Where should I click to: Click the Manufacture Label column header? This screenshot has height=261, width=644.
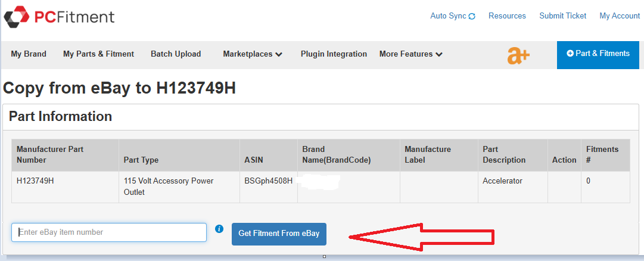click(439, 155)
